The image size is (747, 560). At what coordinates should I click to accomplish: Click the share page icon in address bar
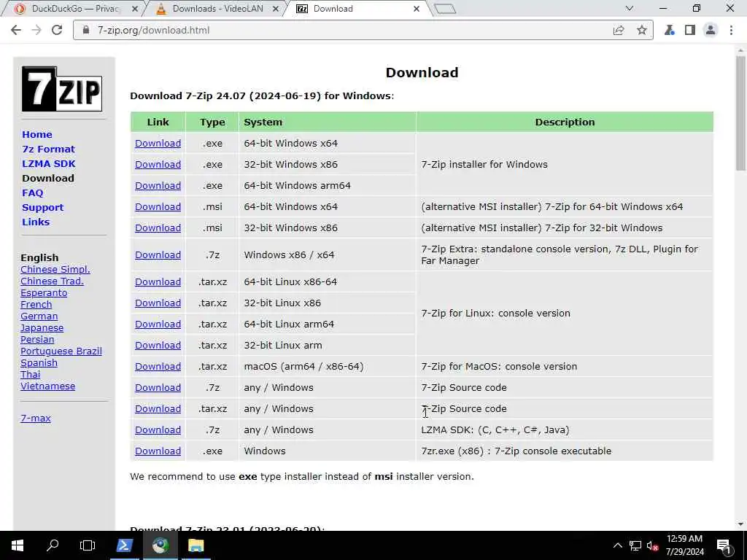[x=619, y=30]
